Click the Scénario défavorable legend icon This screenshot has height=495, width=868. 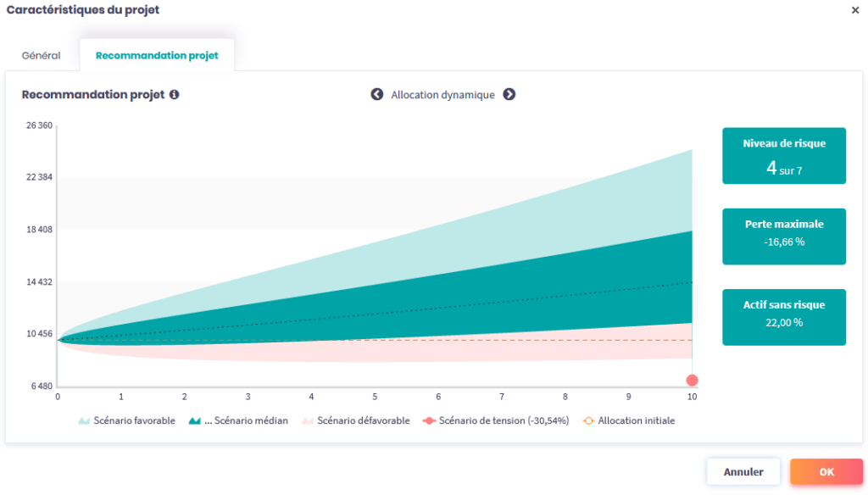tap(308, 421)
